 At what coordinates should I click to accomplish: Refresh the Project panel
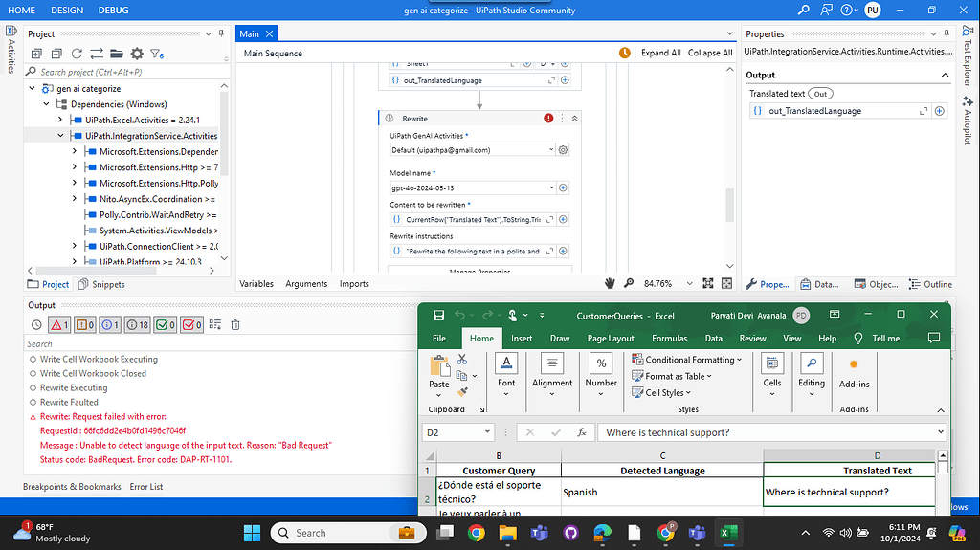pos(77,54)
